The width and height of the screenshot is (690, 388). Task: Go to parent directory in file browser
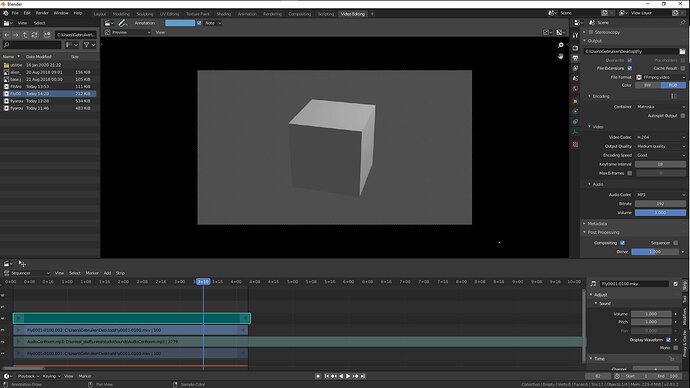25,35
